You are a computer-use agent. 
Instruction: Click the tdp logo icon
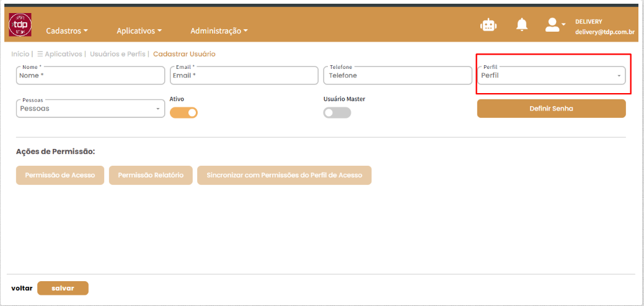click(x=20, y=25)
